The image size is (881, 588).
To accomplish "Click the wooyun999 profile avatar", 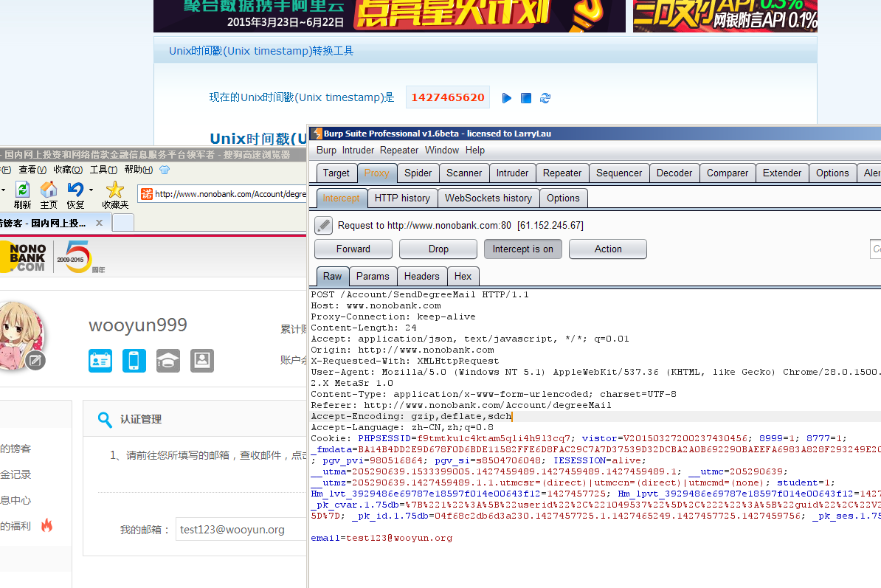I will click(x=20, y=335).
